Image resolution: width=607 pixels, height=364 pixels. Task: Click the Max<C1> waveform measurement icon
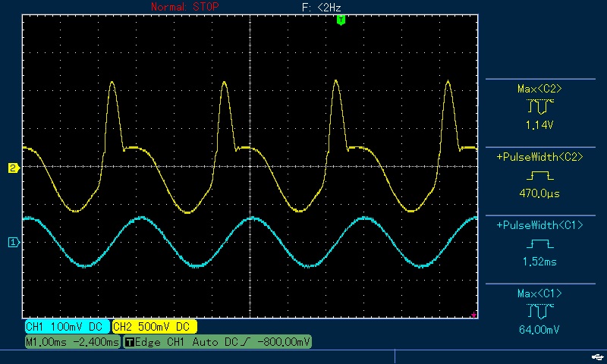point(540,311)
